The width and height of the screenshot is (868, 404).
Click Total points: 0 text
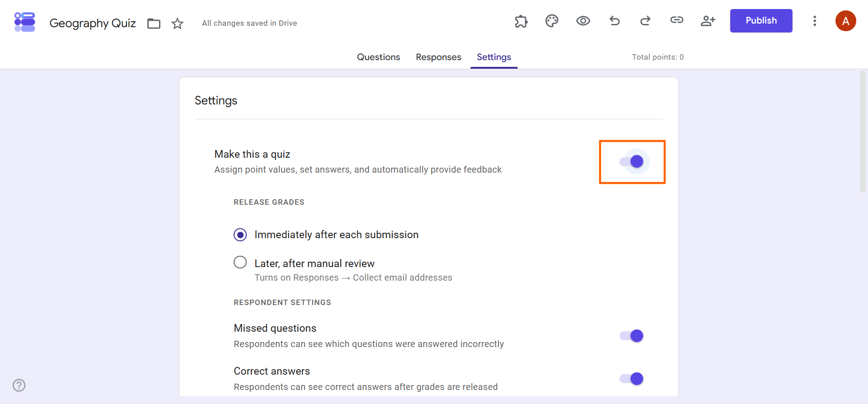[657, 57]
